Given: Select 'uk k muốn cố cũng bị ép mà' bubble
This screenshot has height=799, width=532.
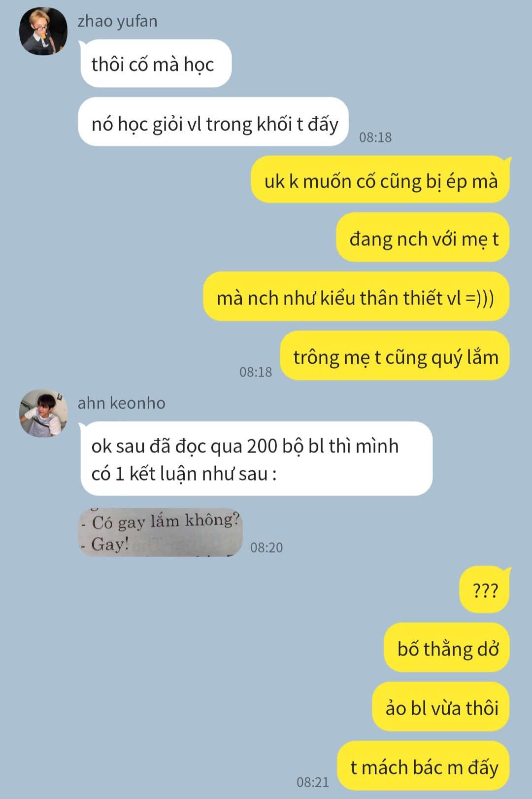Looking at the screenshot, I should (x=381, y=179).
